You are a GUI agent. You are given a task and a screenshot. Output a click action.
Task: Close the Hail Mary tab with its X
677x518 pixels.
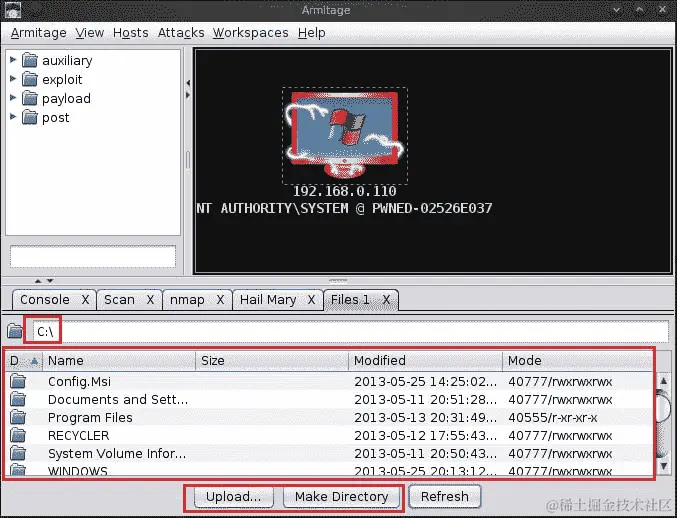point(311,300)
